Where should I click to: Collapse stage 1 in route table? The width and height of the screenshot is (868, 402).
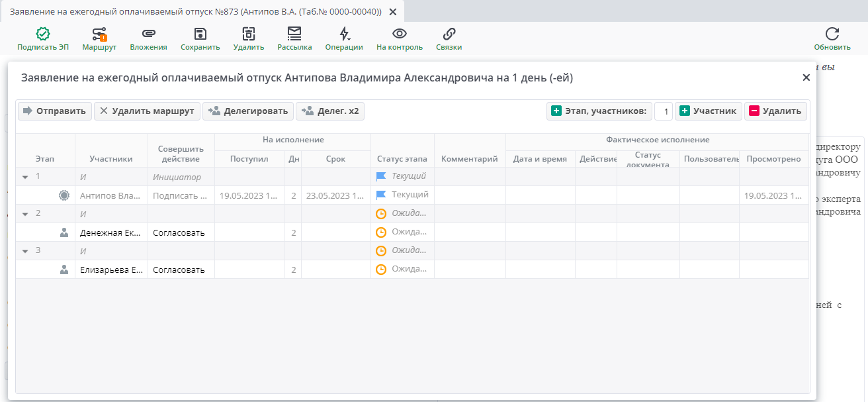coord(26,177)
